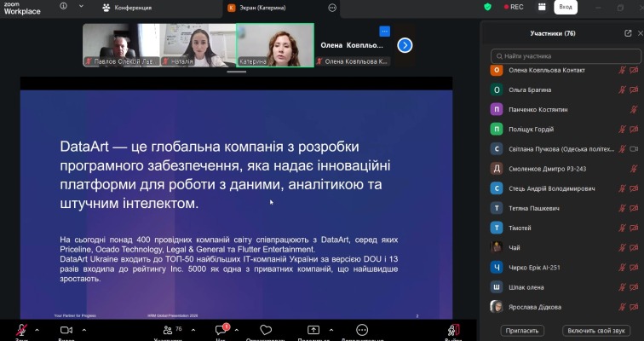Viewport: 644px width, 341px height.
Task: Click the Найти участника search field
Action: pos(566,56)
